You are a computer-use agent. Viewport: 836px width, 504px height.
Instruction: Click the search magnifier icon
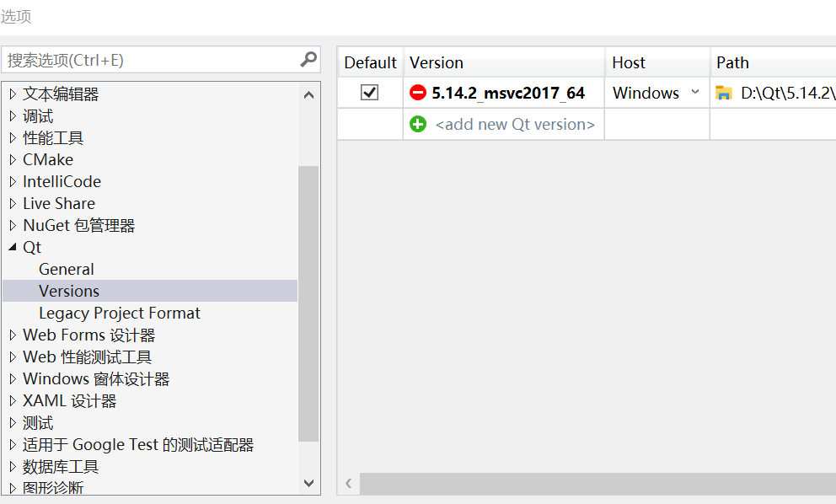point(309,60)
